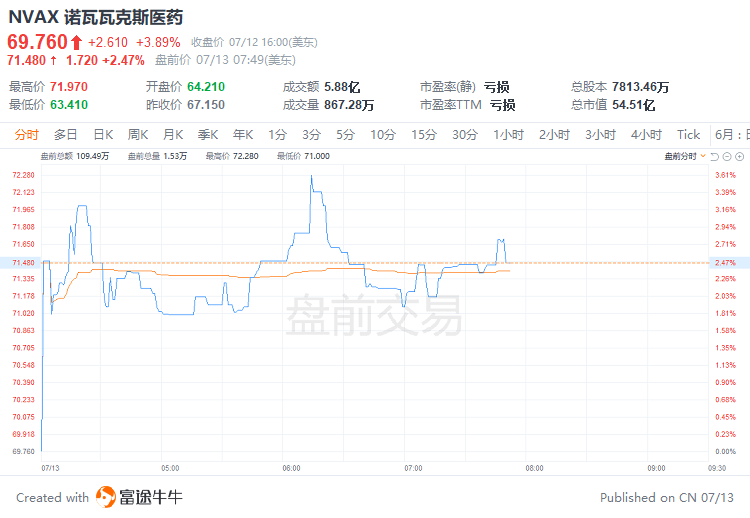The image size is (750, 518).
Task: Click the stock title NVAX 诺瓦瓦克斯医药
Action: coord(96,17)
